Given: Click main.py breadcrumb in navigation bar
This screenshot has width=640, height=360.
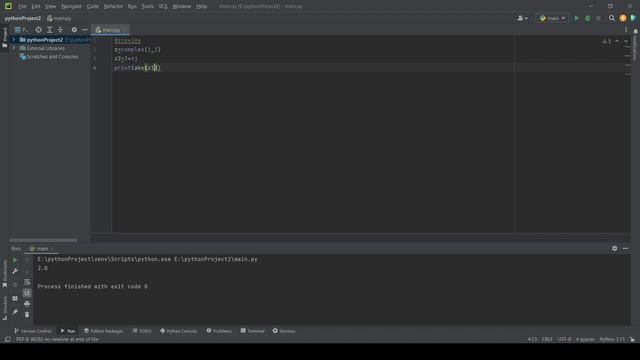Looking at the screenshot, I should pyautogui.click(x=60, y=18).
